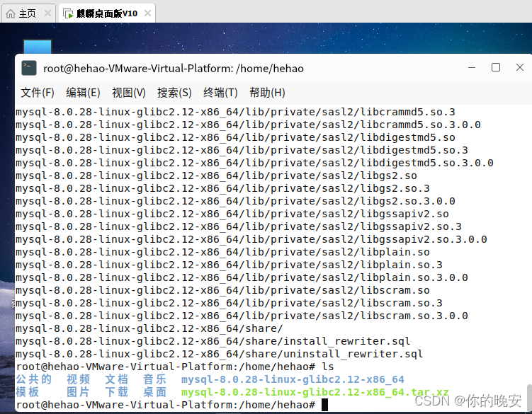Minimize the terminal window
This screenshot has height=414, width=532.
(x=472, y=67)
